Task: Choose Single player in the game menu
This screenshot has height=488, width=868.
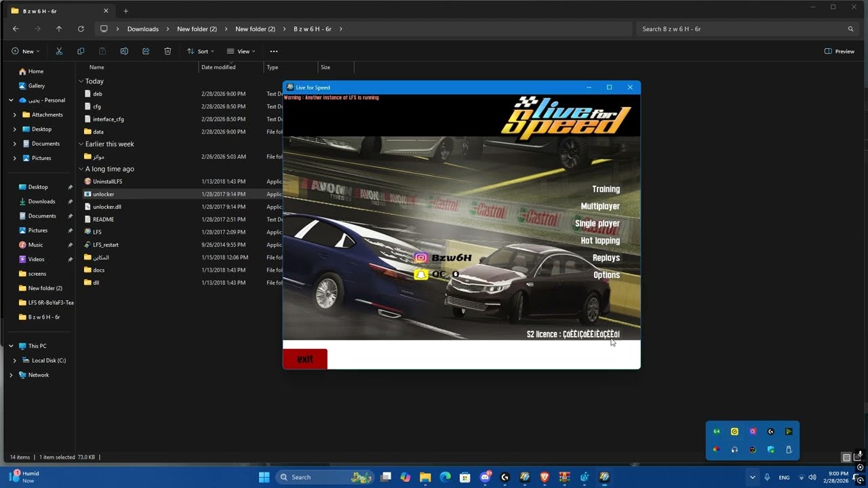Action: point(597,224)
